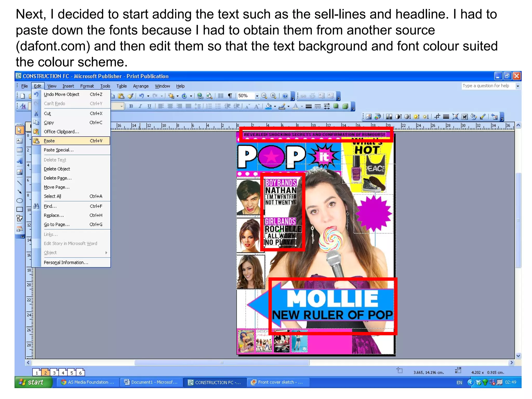The height and width of the screenshot is (399, 532).
Task: Click the Zoom Out magnifier icon
Action: [264, 96]
